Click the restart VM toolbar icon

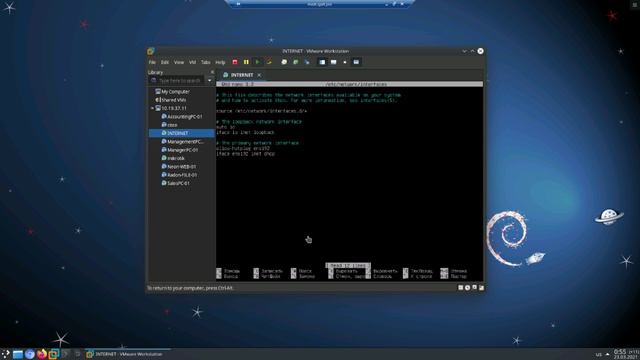pyautogui.click(x=269, y=62)
